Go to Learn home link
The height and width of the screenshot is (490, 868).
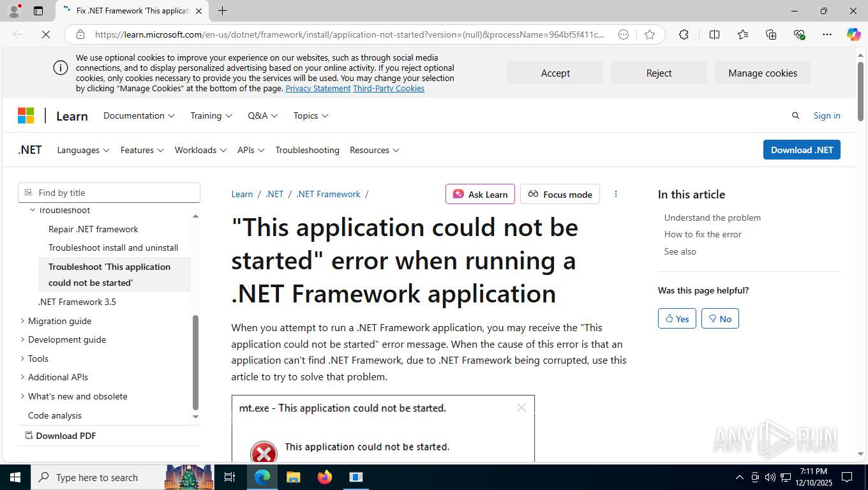72,115
